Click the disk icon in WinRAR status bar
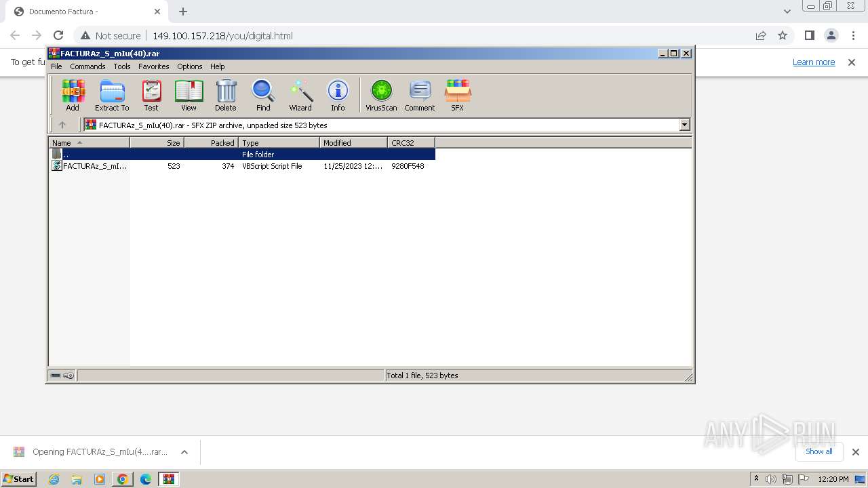This screenshot has height=488, width=868. point(56,375)
